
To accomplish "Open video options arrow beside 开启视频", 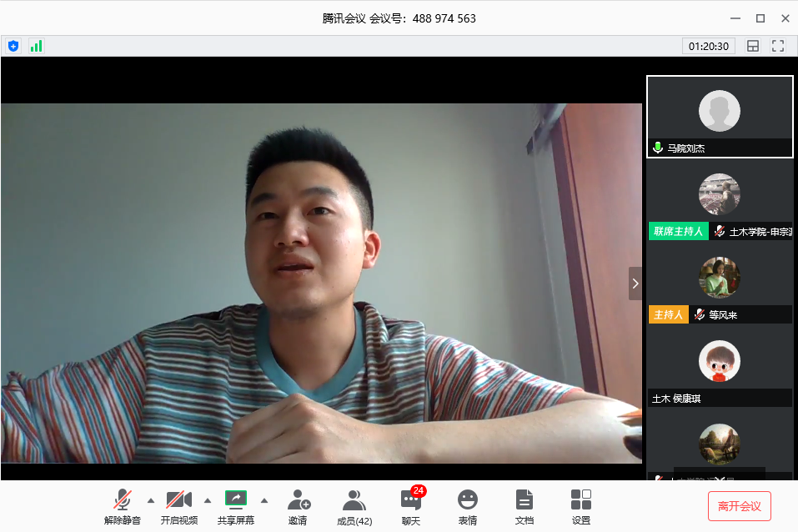I will [208, 501].
